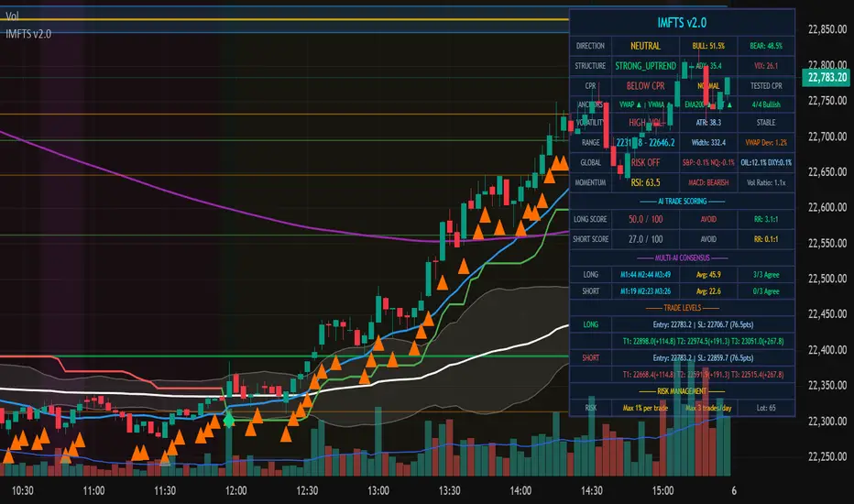Screen dimensions: 854x504
Task: Click the TESTED CPR cell
Action: pos(766,86)
